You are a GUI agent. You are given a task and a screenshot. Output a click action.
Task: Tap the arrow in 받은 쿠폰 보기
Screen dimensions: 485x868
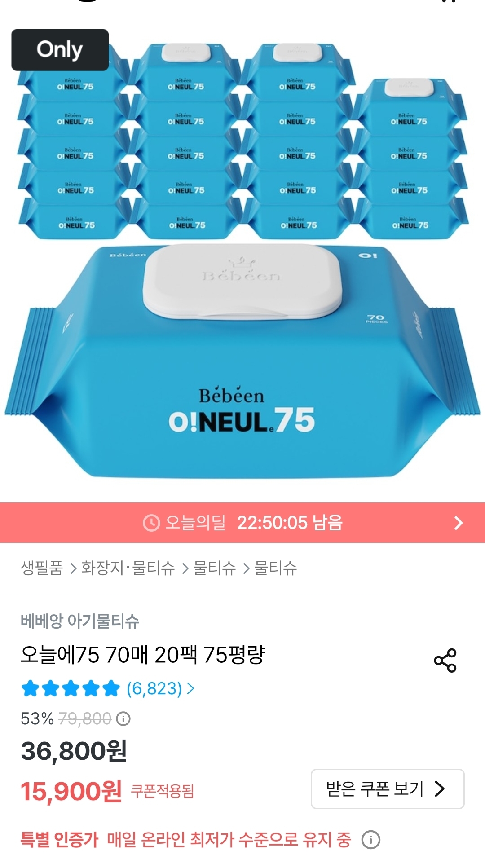pos(440,789)
